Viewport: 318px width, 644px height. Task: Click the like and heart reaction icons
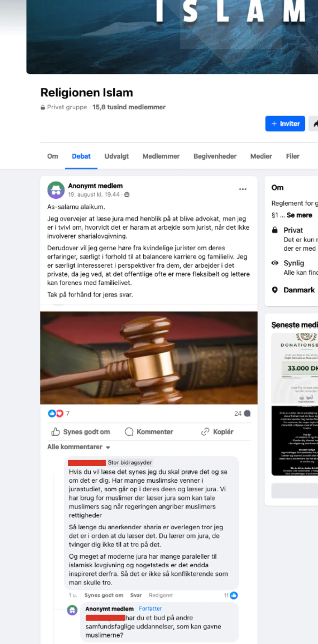tap(56, 413)
